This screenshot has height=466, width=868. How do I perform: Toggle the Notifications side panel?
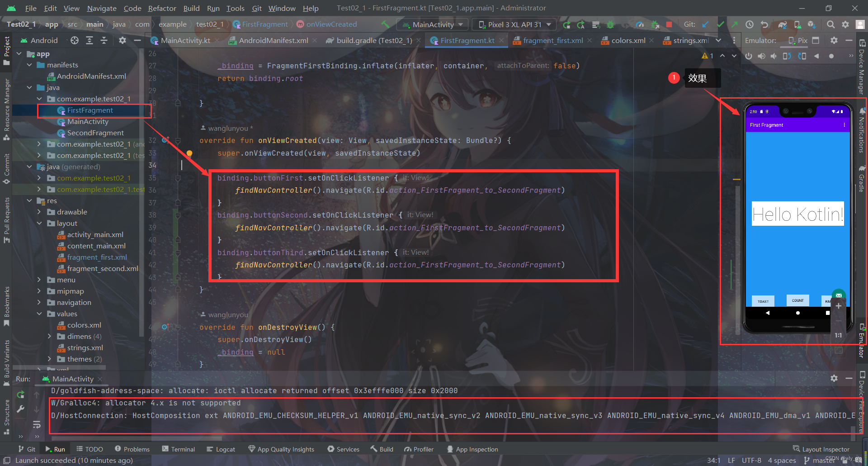pyautogui.click(x=862, y=130)
